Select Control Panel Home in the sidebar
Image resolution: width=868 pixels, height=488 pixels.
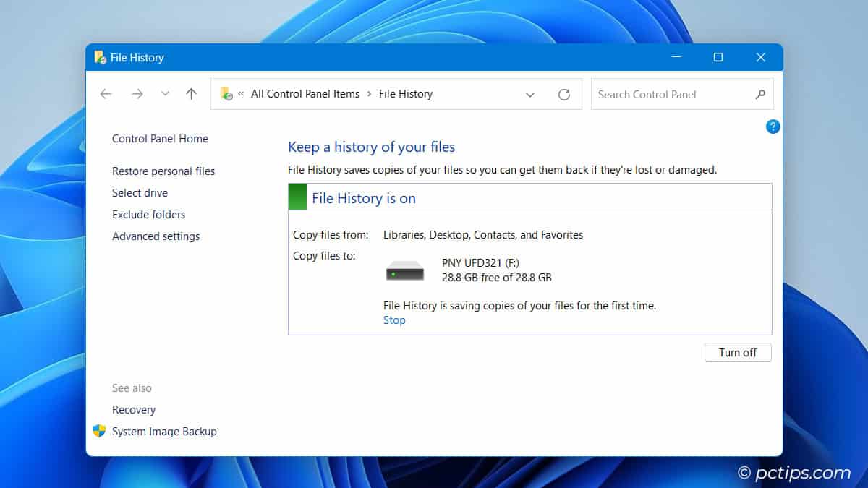[x=160, y=138]
